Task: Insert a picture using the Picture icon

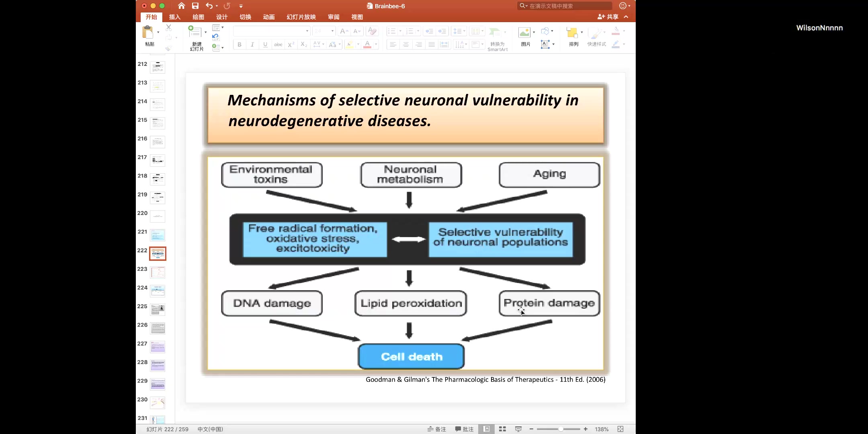Action: tap(524, 32)
